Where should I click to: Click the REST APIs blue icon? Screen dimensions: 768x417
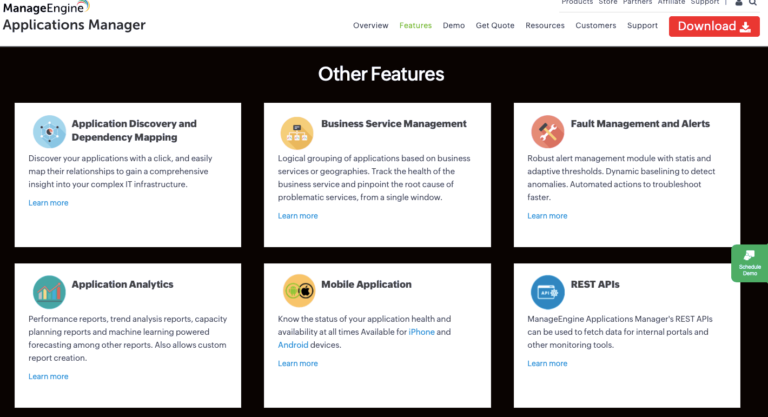pyautogui.click(x=548, y=292)
